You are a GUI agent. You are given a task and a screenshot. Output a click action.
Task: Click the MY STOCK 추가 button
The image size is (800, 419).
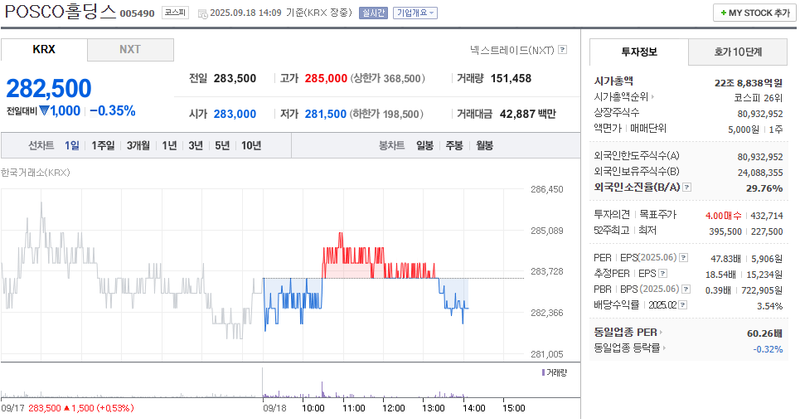tap(755, 13)
